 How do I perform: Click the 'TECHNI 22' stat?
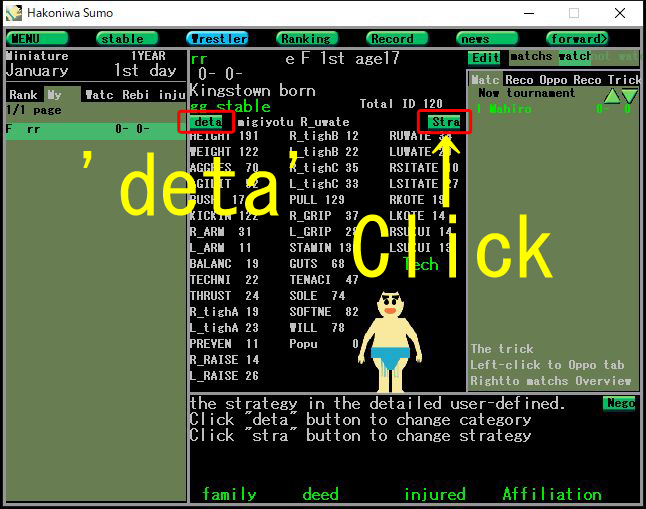coord(224,280)
